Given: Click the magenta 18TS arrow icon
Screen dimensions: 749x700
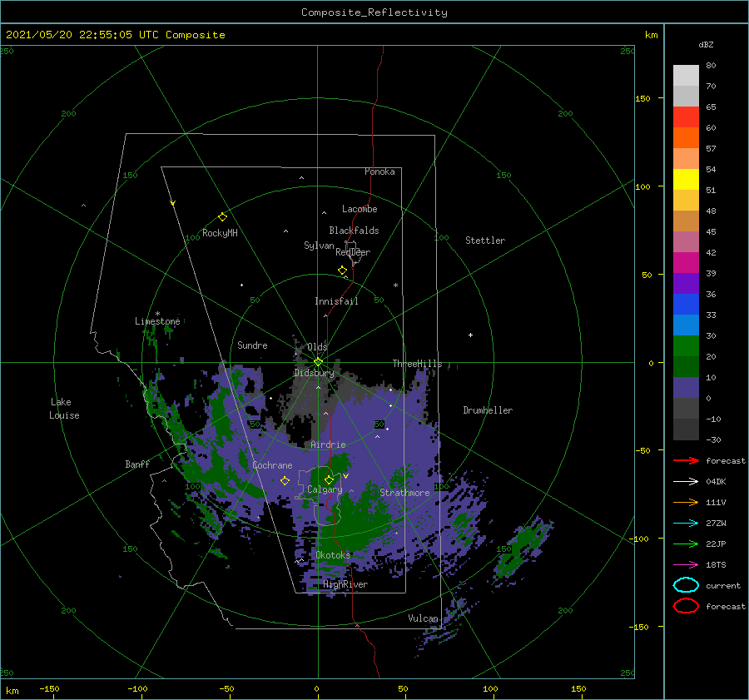Looking at the screenshot, I should pos(686,565).
